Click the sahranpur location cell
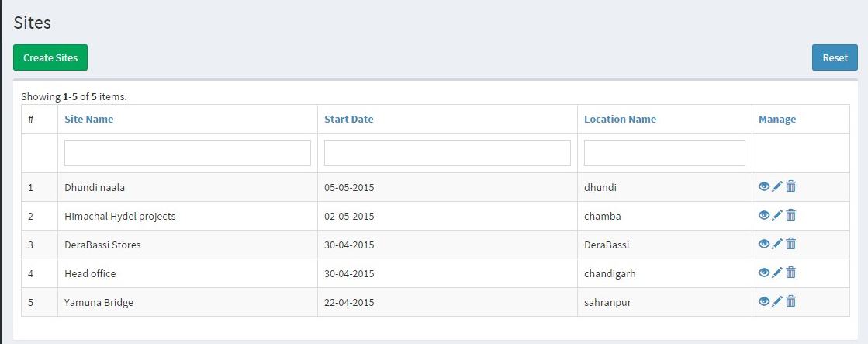Screen dimensions: 868x344 [x=664, y=302]
